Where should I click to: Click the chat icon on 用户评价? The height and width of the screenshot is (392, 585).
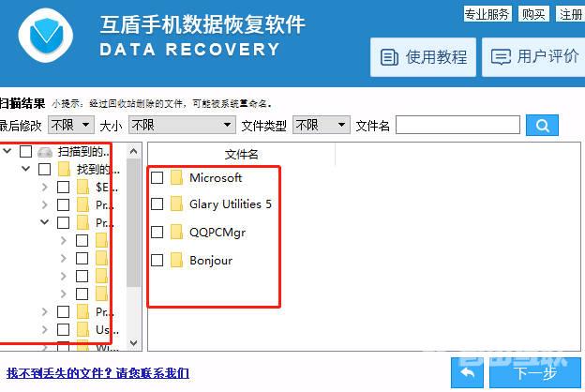[x=501, y=57]
